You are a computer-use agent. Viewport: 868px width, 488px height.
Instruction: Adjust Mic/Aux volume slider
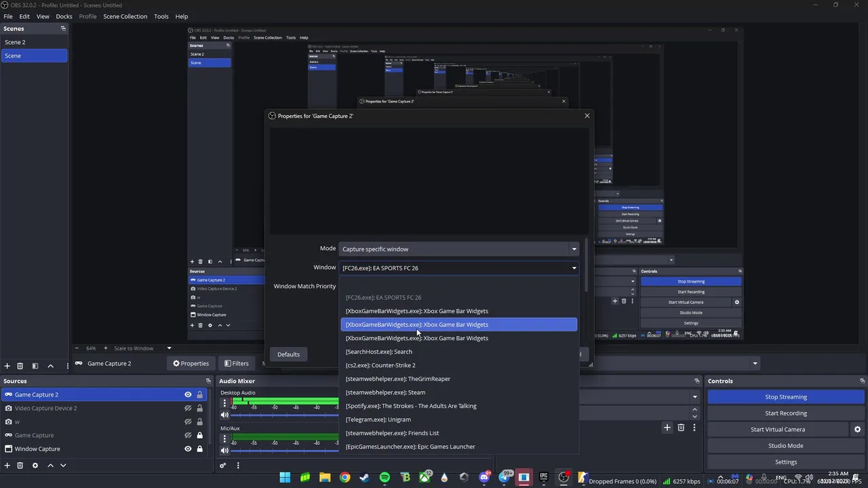tap(286, 450)
